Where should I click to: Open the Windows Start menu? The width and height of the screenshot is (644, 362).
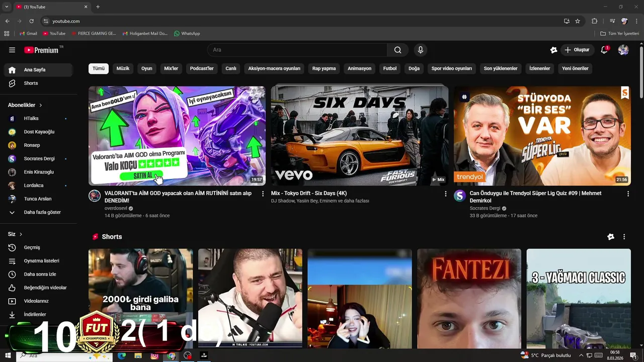8,355
